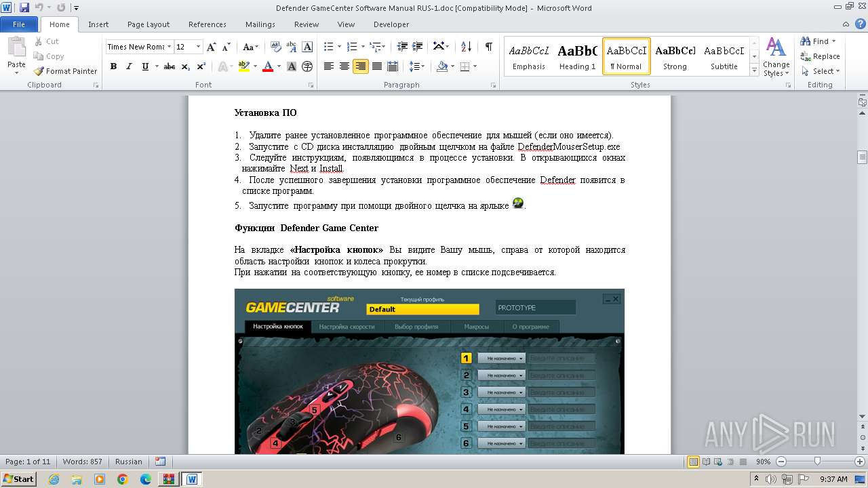The image size is (868, 488).
Task: Open the Select dropdown in Editing
Action: [x=820, y=71]
